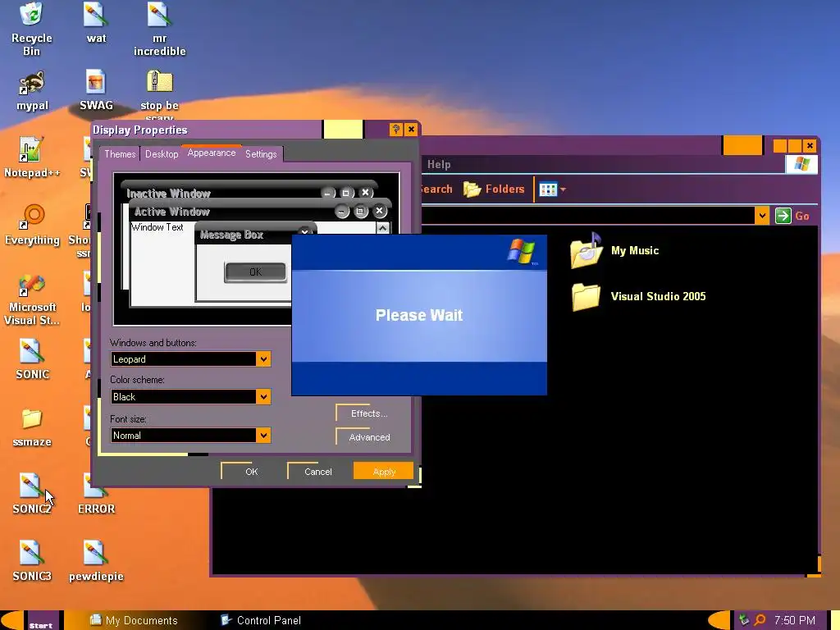Click the Windows flag logo in Explorer
Viewport: 840px width, 630px height.
tap(801, 164)
